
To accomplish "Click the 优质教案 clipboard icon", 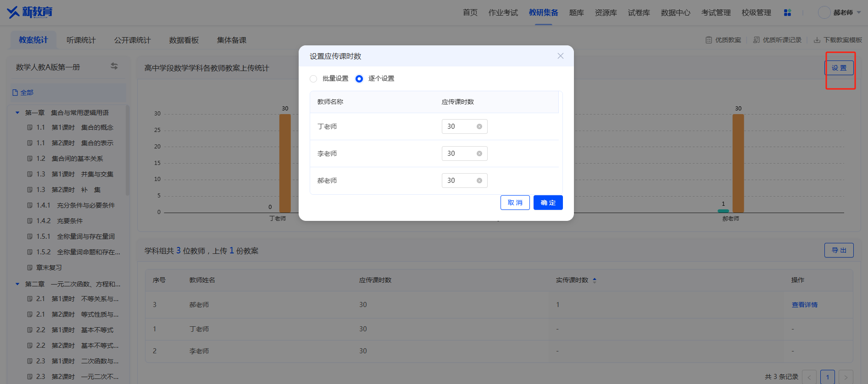I will (709, 40).
